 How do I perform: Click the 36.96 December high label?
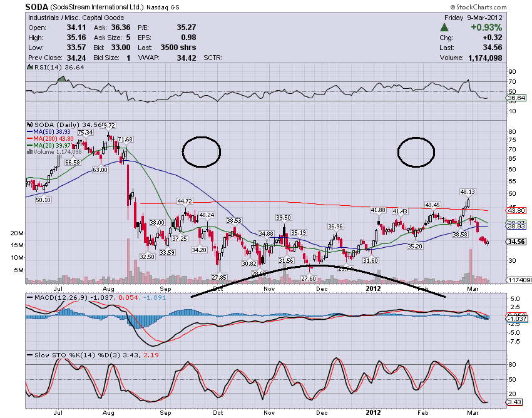(x=335, y=227)
